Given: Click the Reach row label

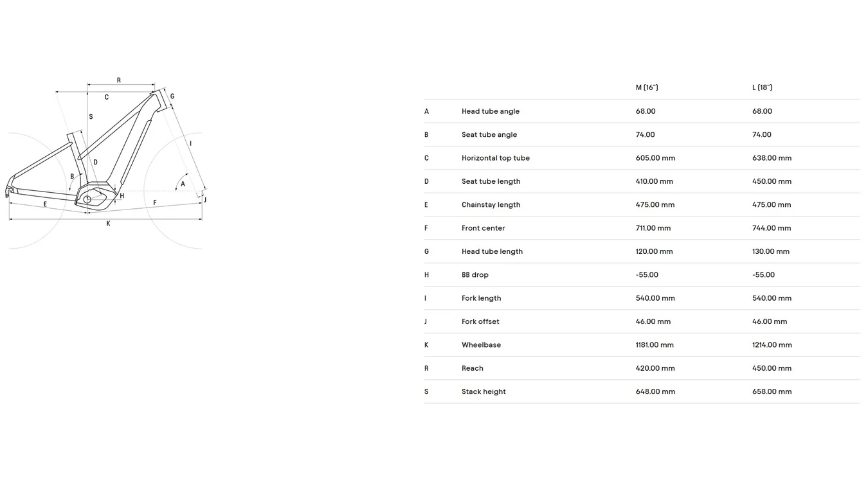Looking at the screenshot, I should tap(473, 368).
